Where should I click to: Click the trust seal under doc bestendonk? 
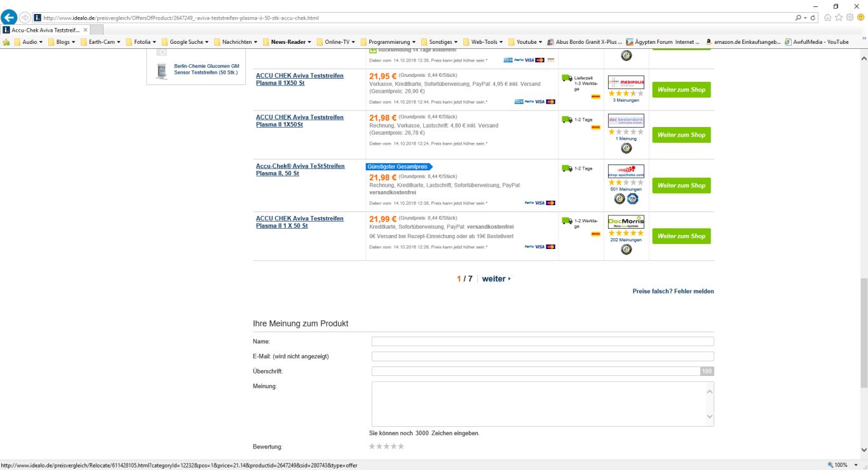(627, 148)
